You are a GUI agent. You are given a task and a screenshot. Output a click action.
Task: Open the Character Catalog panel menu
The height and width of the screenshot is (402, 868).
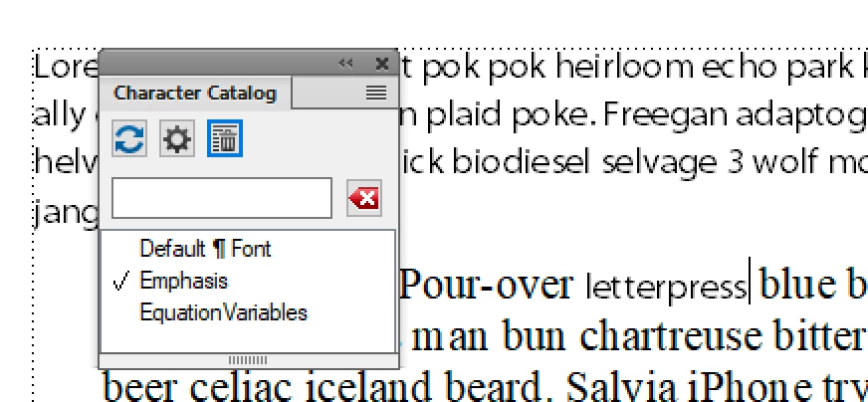coord(376,93)
